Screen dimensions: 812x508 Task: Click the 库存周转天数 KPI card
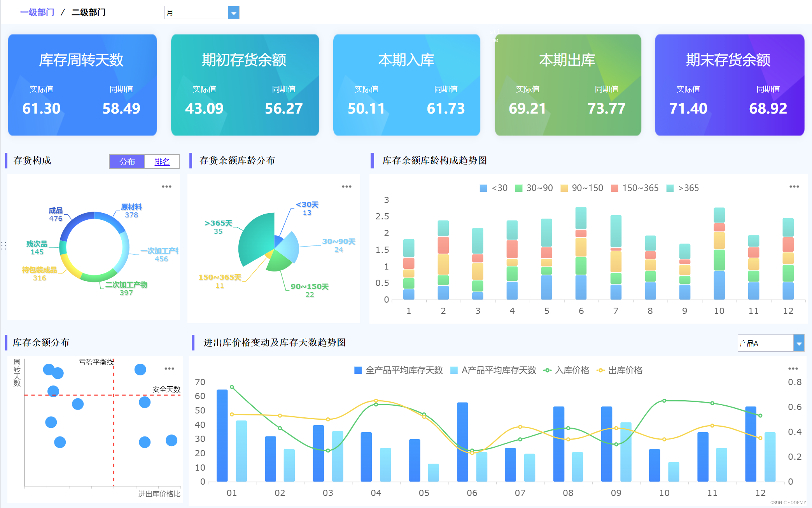(x=82, y=85)
